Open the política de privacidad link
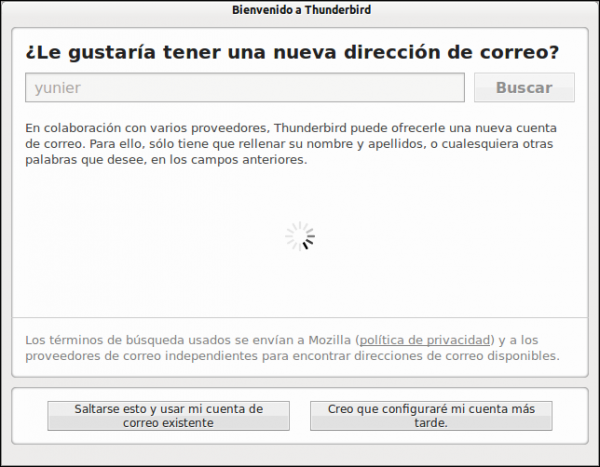This screenshot has width=600, height=467. 425,340
